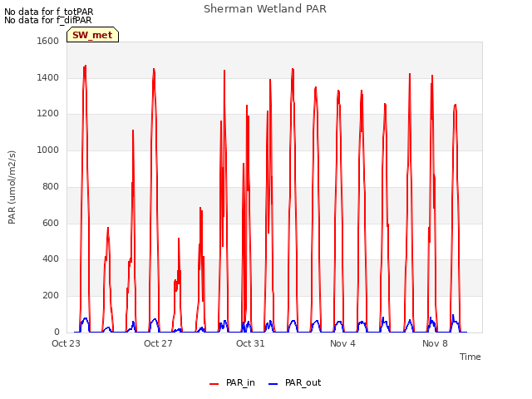Click the 800 y-axis tick label

tap(51, 186)
